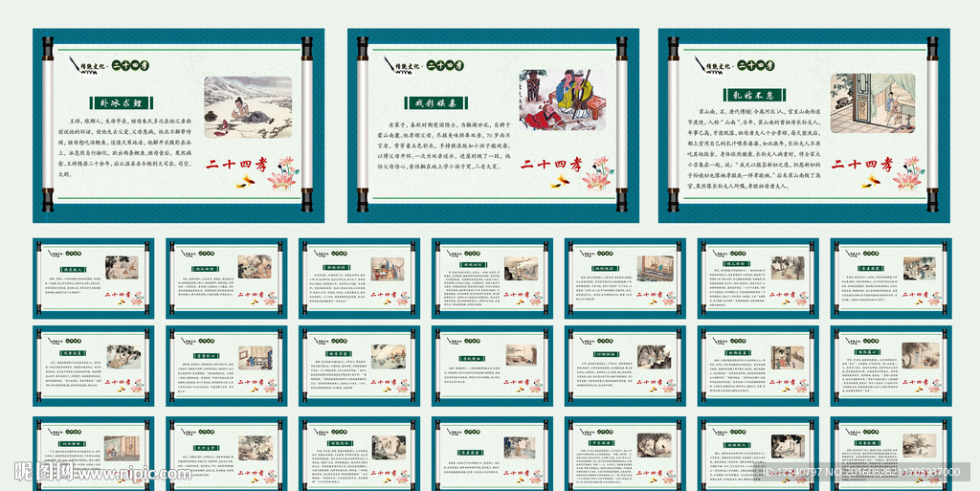Image resolution: width=980 pixels, height=491 pixels.
Task: Click the paragraph line starting 老莱子，春秋时期
Action: point(450,125)
